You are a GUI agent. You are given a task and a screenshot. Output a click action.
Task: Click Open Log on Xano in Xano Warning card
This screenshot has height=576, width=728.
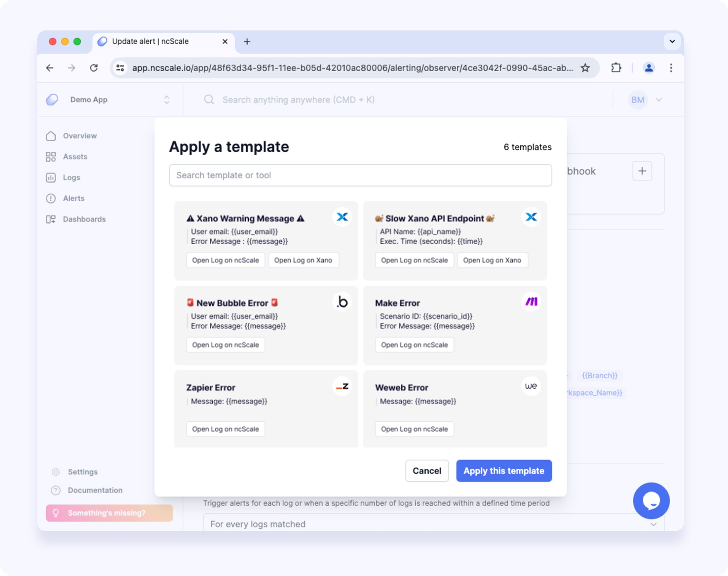(x=303, y=260)
